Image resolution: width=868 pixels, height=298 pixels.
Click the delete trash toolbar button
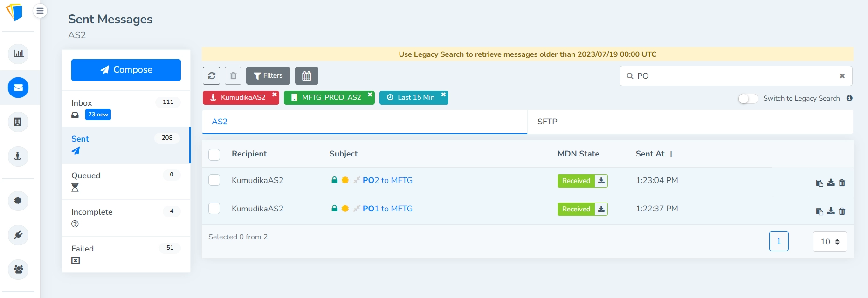[x=233, y=76]
